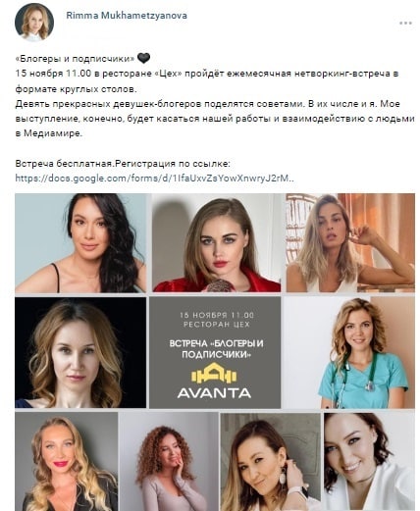Open photo of woman in red jacket

point(216,243)
